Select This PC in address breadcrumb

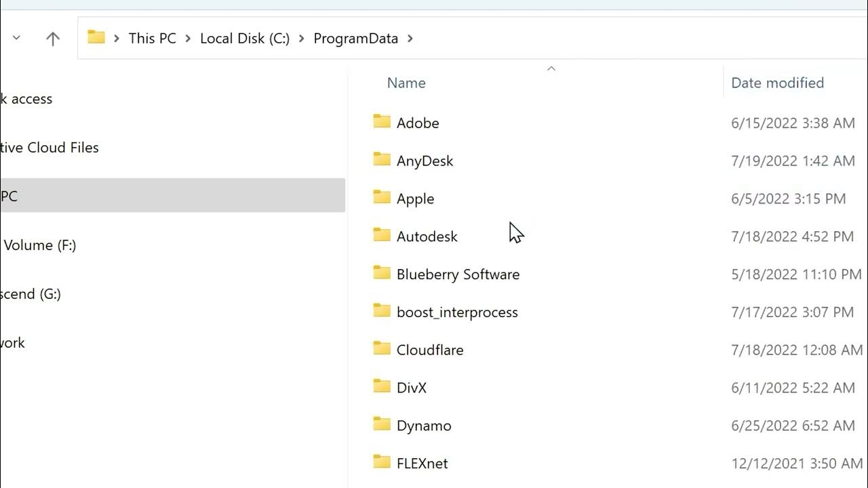(153, 38)
